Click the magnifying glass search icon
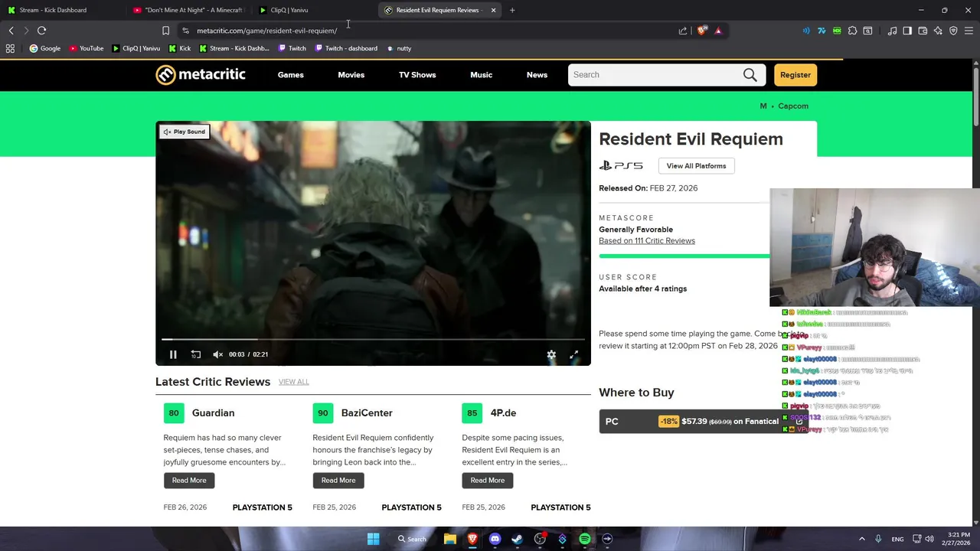 (750, 75)
